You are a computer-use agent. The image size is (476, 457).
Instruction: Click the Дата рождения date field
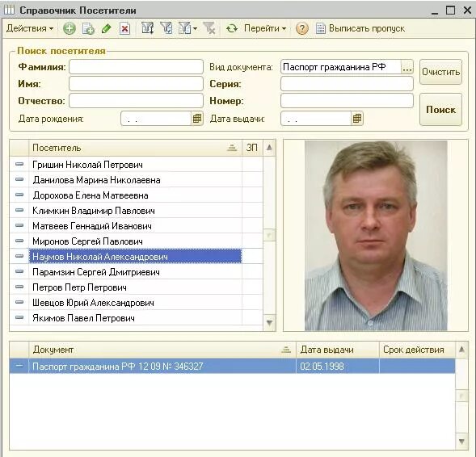156,118
